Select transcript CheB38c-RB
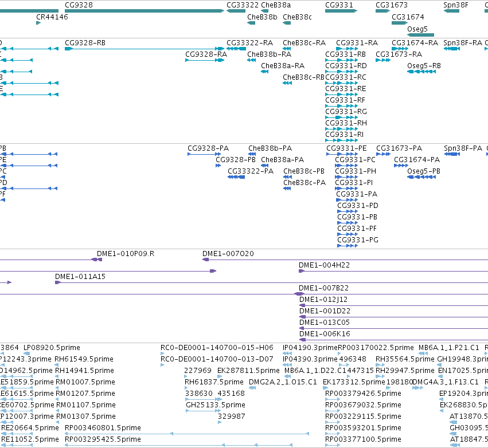The width and height of the screenshot is (488, 448). tap(287, 83)
